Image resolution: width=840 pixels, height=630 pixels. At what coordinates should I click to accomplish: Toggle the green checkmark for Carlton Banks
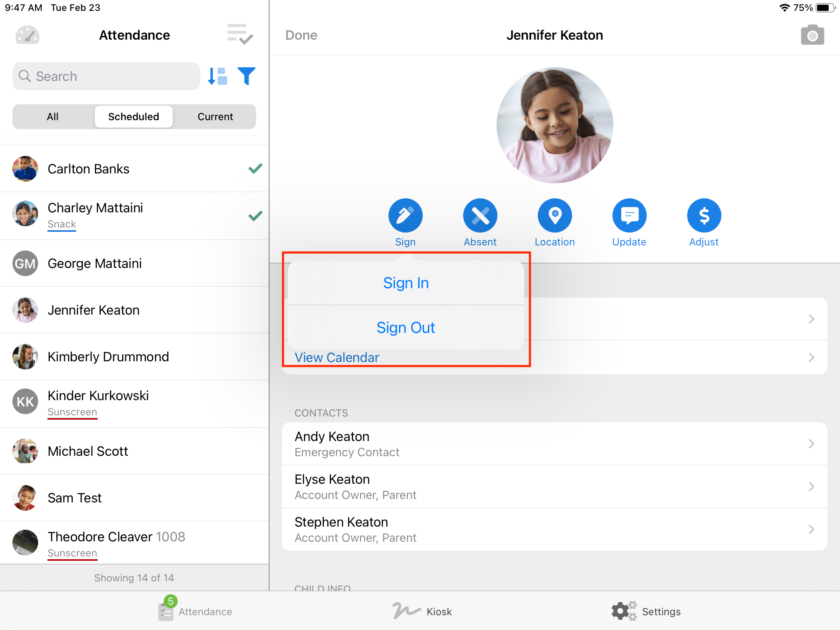(x=255, y=168)
